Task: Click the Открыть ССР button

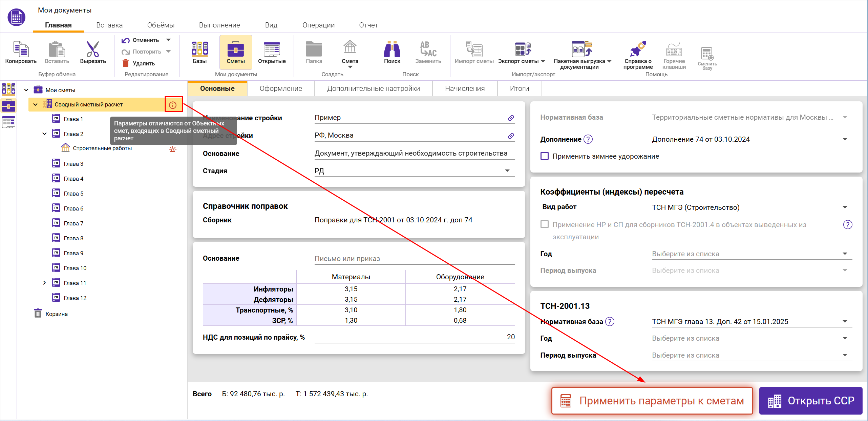Action: click(810, 401)
